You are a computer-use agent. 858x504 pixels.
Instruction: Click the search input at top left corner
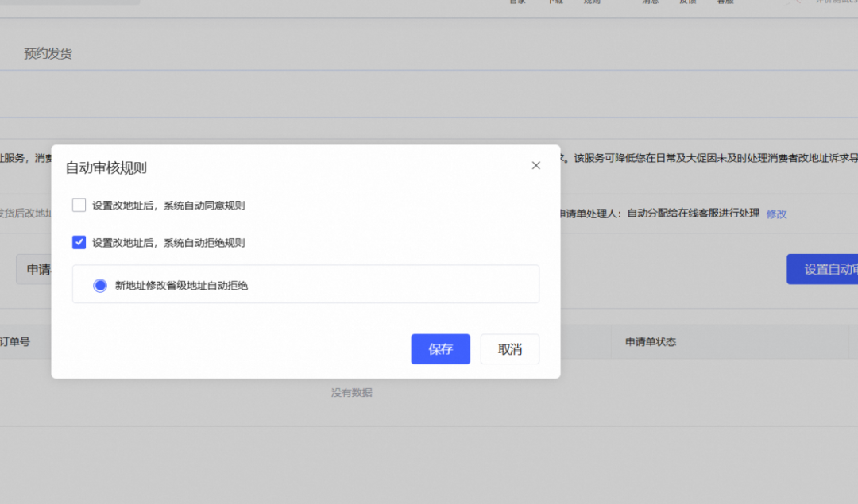(x=71, y=2)
